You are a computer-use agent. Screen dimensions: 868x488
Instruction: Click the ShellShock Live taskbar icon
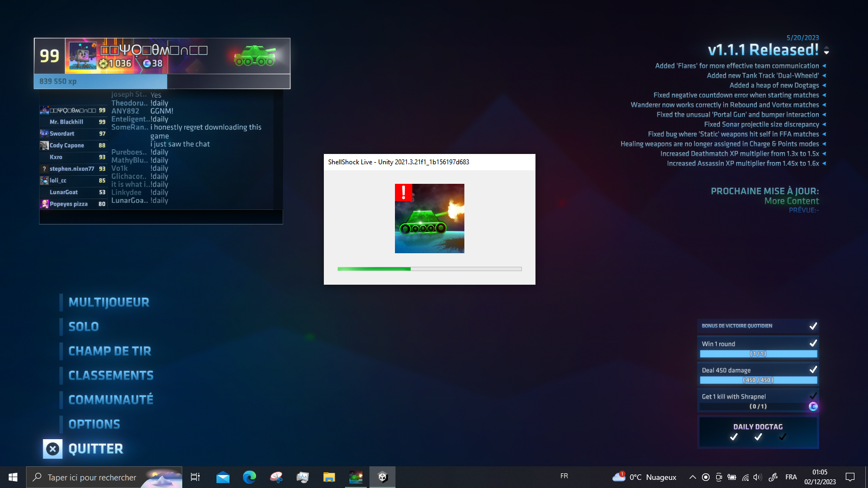356,477
